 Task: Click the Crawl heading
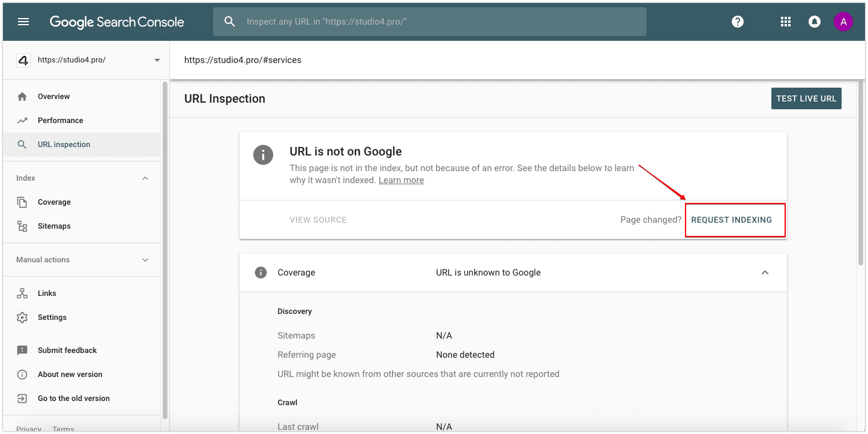(x=288, y=403)
